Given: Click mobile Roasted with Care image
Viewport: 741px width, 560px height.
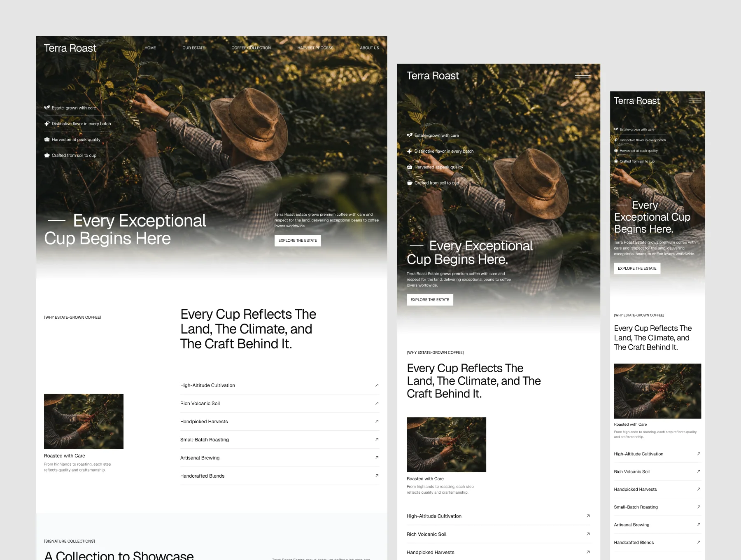Looking at the screenshot, I should 657,391.
